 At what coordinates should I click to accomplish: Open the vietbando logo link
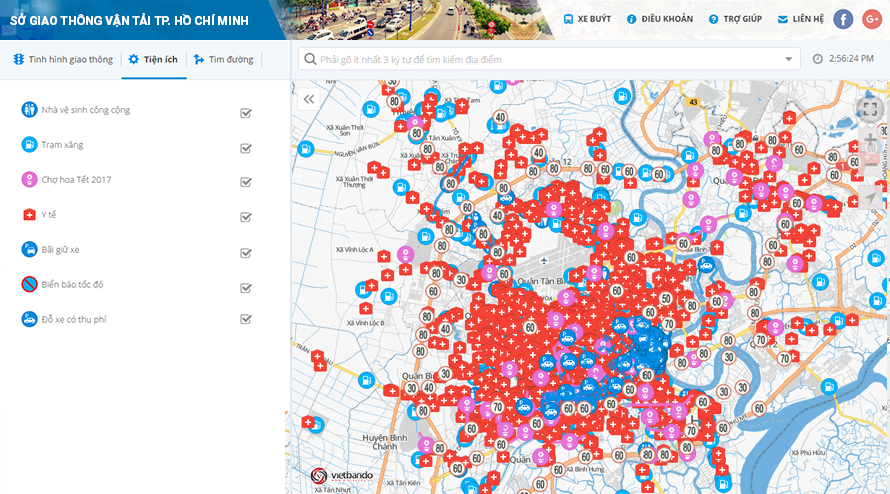pos(342,475)
